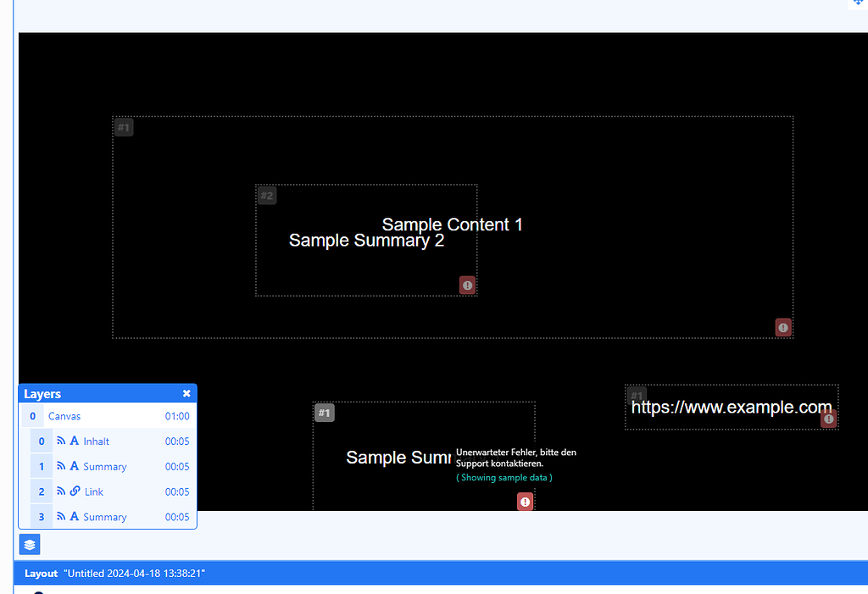Click error icon on Sample Summary 2 region
This screenshot has height=594, width=868.
pyautogui.click(x=467, y=285)
